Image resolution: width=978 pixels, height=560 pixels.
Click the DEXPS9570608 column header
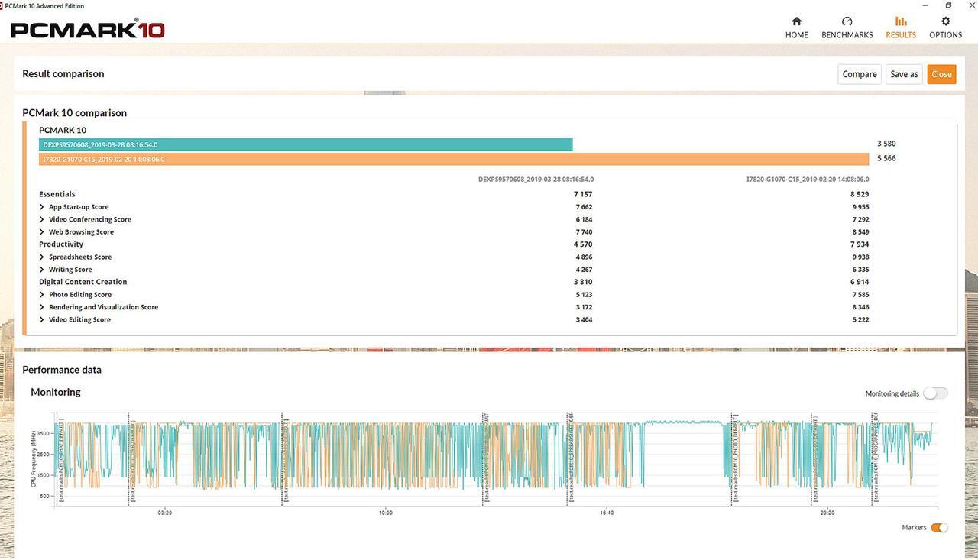coord(536,180)
